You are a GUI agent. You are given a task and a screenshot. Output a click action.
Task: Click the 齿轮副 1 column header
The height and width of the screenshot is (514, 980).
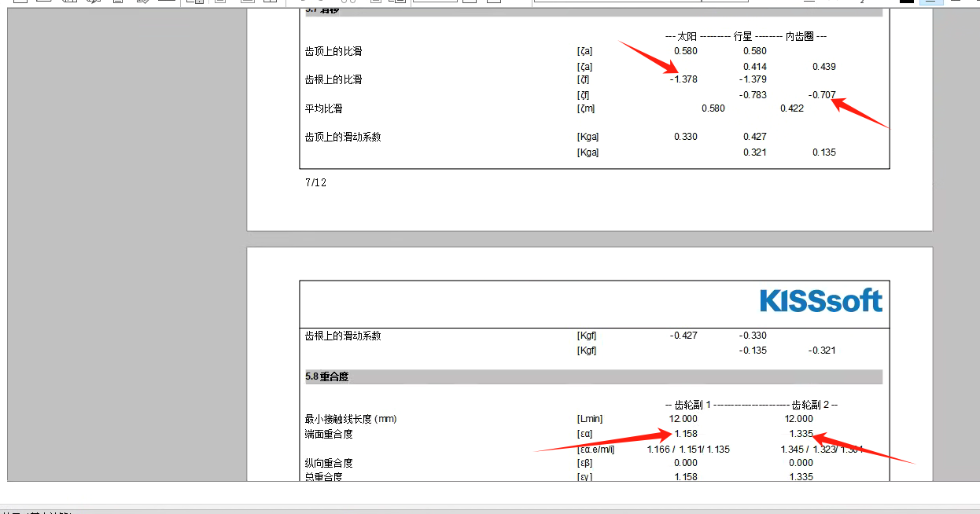(692, 405)
